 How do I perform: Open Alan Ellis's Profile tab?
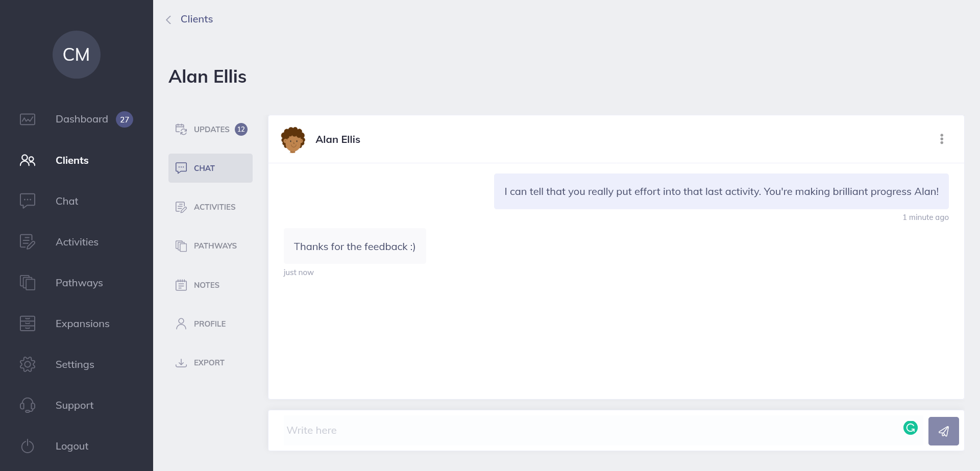pyautogui.click(x=210, y=323)
